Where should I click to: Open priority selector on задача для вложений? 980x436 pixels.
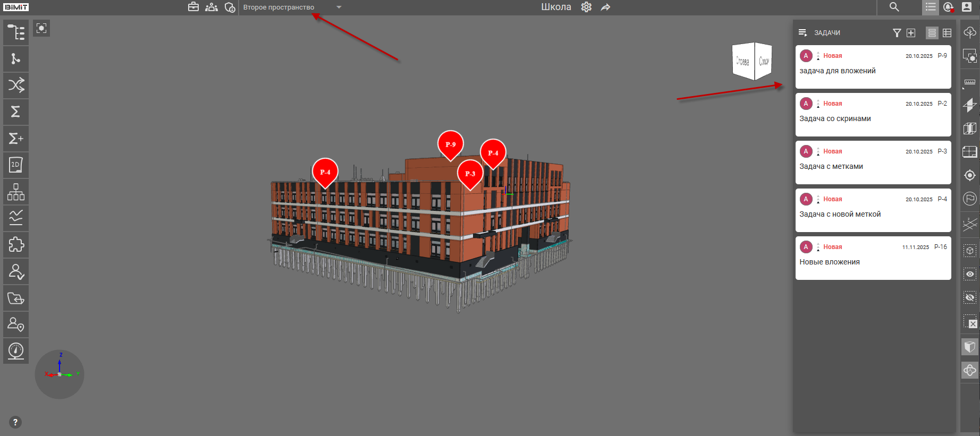pos(818,56)
